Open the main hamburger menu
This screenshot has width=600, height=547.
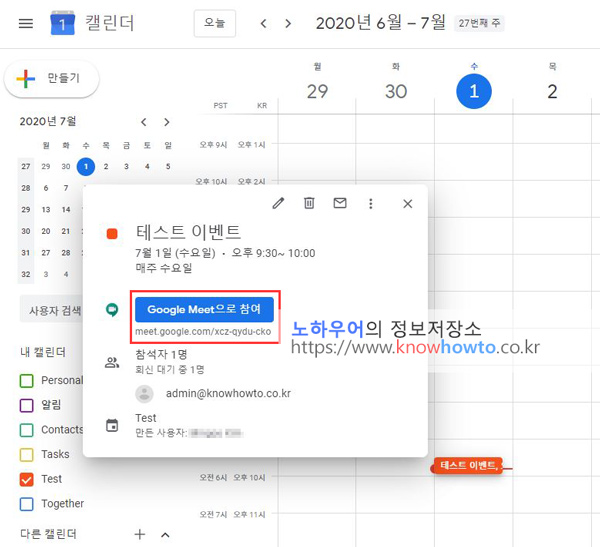point(26,24)
